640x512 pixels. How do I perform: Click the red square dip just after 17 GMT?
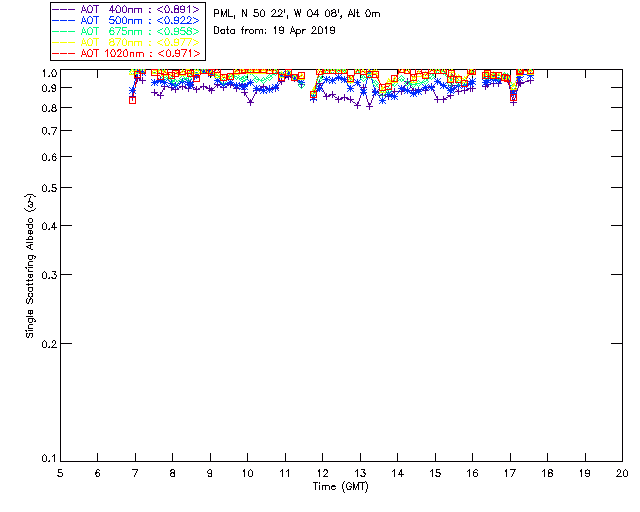click(513, 98)
